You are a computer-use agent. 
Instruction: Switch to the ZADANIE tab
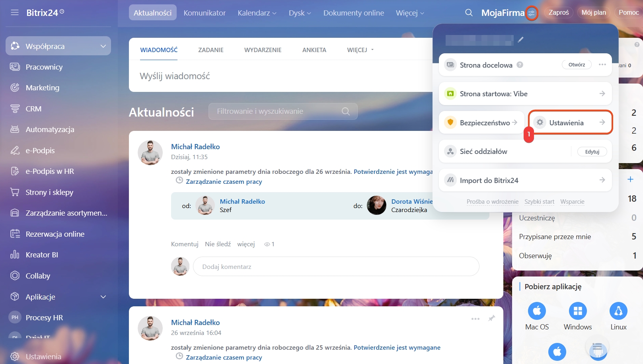pos(210,50)
